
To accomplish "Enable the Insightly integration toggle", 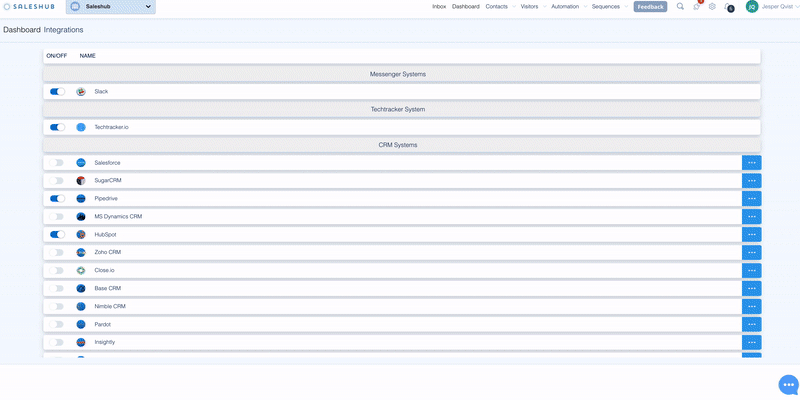I will click(x=56, y=342).
